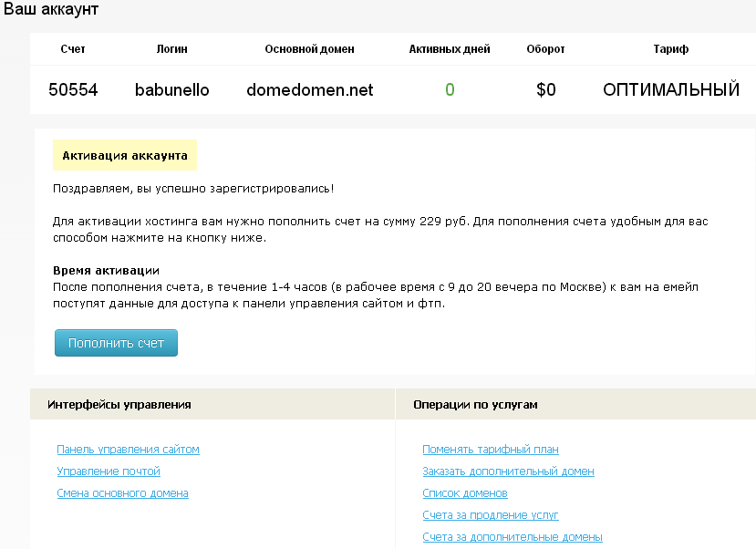Screen dimensions: 756x549
Task: Click the tariff name ОПТИМАЛЬНЫЙ
Action: [671, 89]
